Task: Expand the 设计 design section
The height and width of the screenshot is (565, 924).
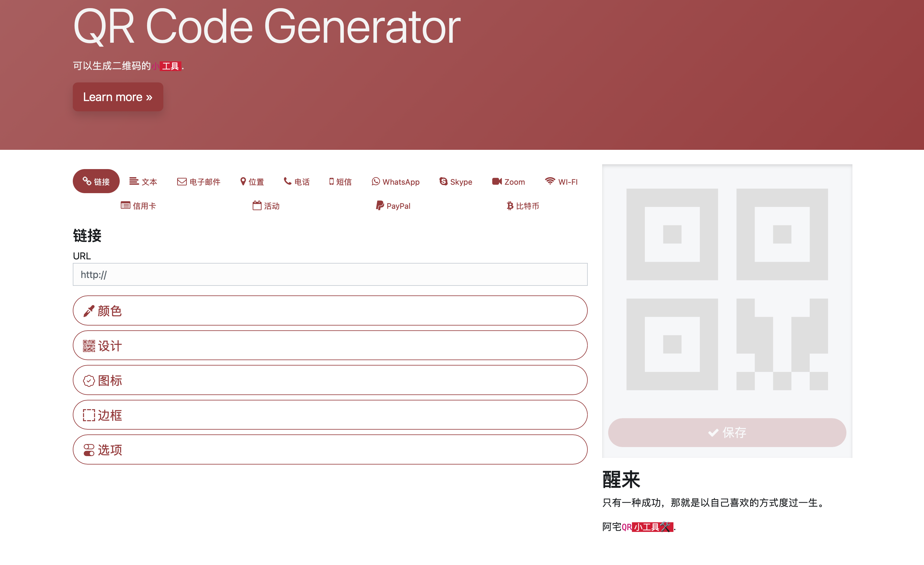Action: tap(330, 345)
